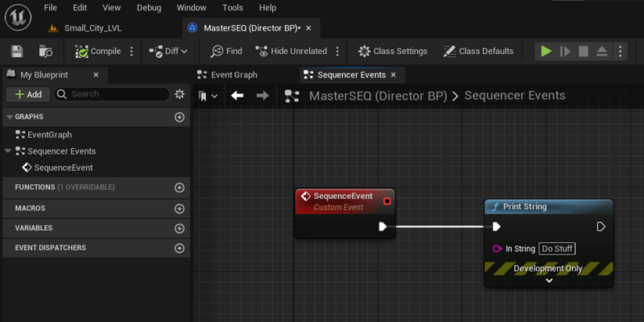Select the MasterSEQ (Director BP) tab
644x322 pixels.
click(251, 28)
